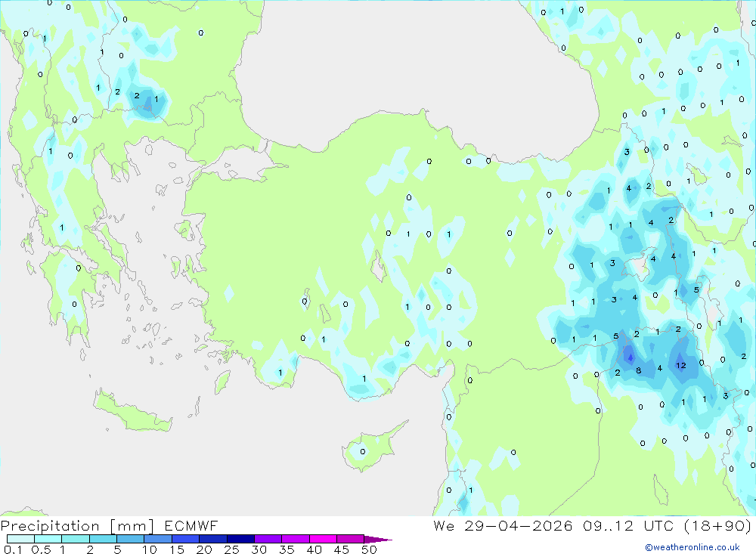
Task: Click the '12' precipitation value on map
Action: pos(681,366)
